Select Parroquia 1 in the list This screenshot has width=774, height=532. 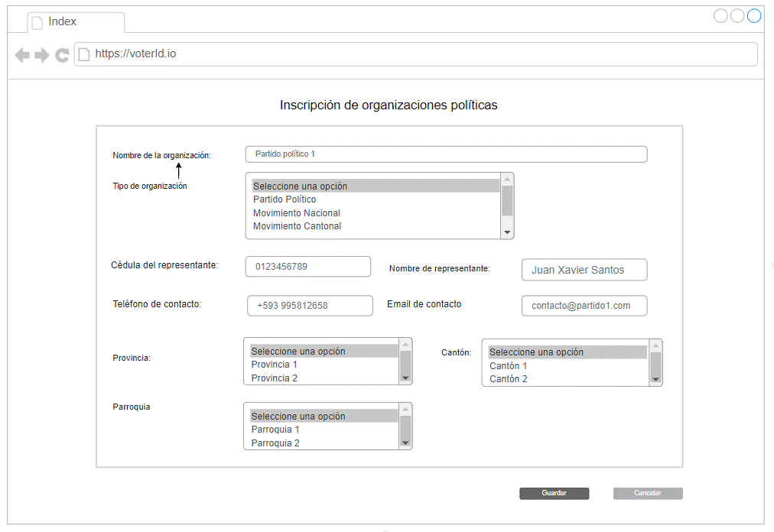324,430
